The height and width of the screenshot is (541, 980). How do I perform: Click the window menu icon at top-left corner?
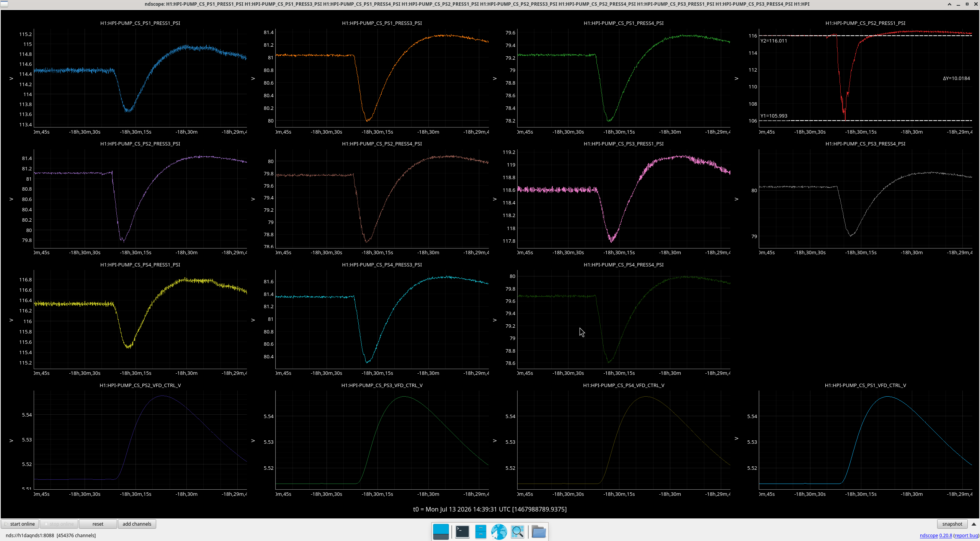(4, 4)
